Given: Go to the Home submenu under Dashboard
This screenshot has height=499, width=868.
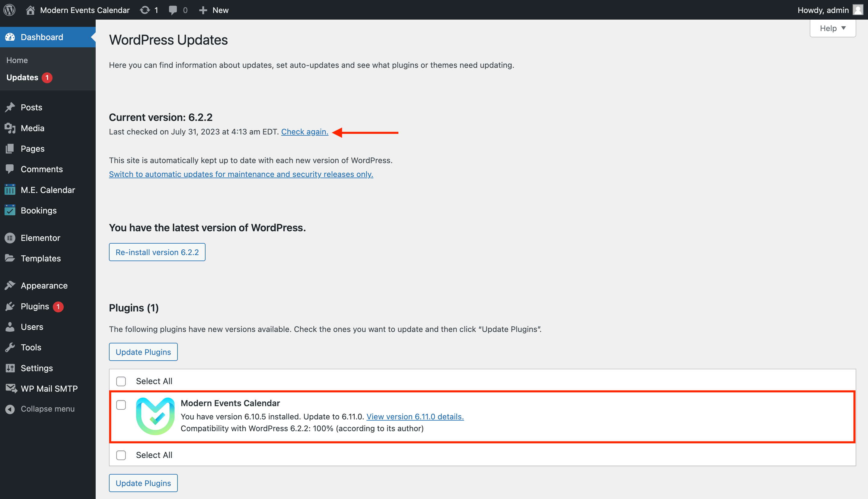Looking at the screenshot, I should (x=17, y=60).
